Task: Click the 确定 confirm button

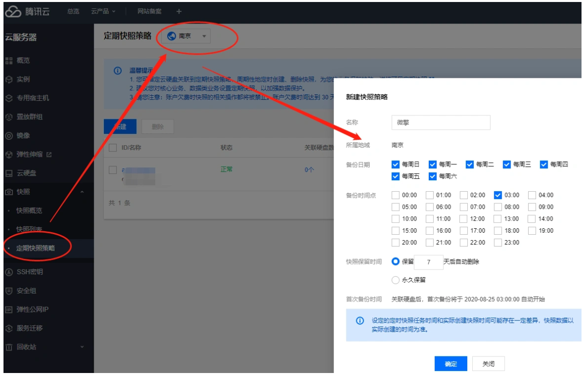Action: (451, 364)
